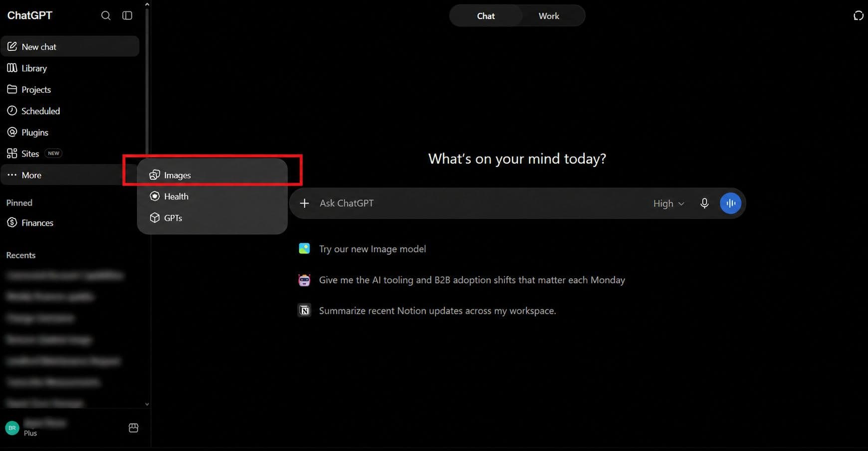Click the Pinned section heading
Image resolution: width=868 pixels, height=451 pixels.
19,203
